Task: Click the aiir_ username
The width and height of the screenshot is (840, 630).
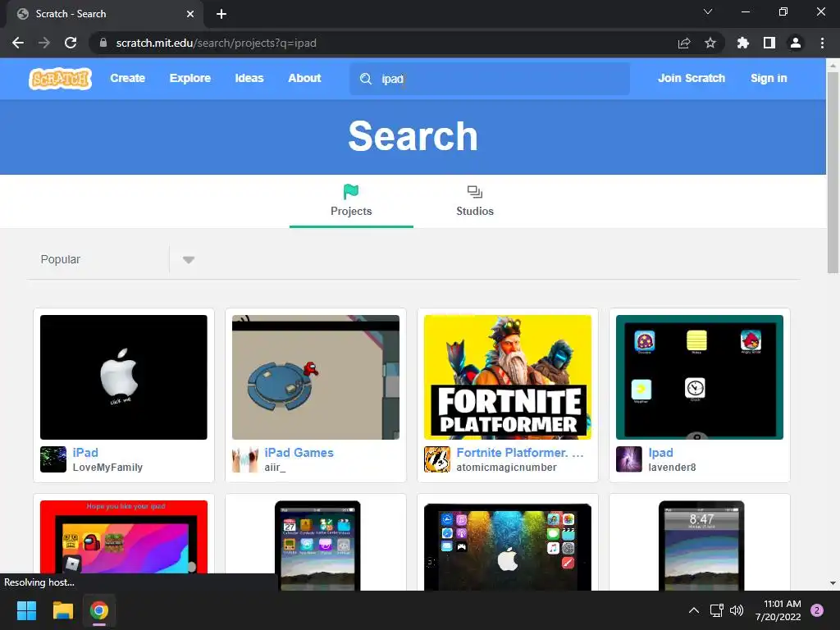Action: pyautogui.click(x=275, y=468)
